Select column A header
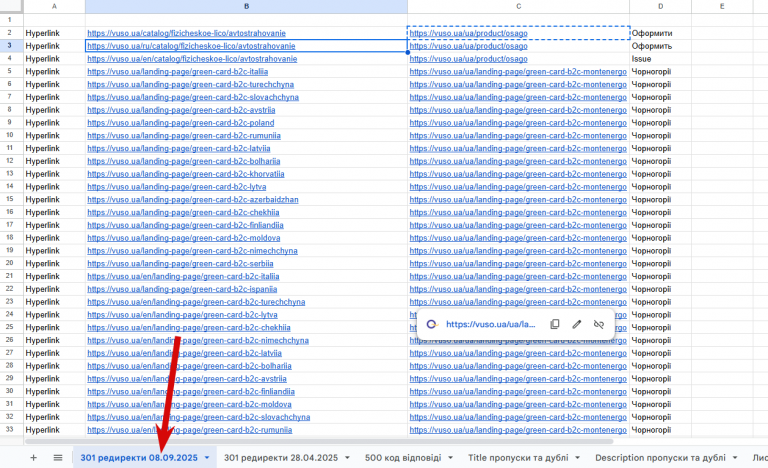The image size is (768, 468). tap(54, 6)
